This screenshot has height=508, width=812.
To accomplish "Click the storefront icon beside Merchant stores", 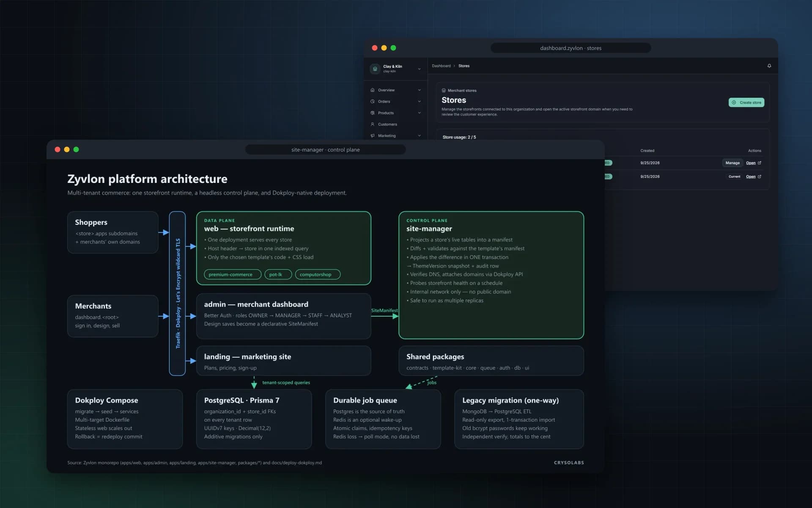I will [444, 91].
